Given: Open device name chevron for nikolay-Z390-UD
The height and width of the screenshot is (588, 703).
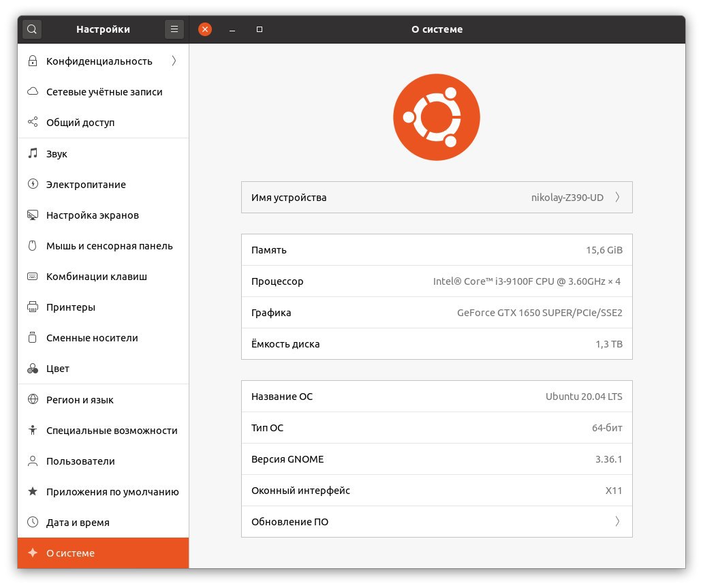Looking at the screenshot, I should (617, 198).
